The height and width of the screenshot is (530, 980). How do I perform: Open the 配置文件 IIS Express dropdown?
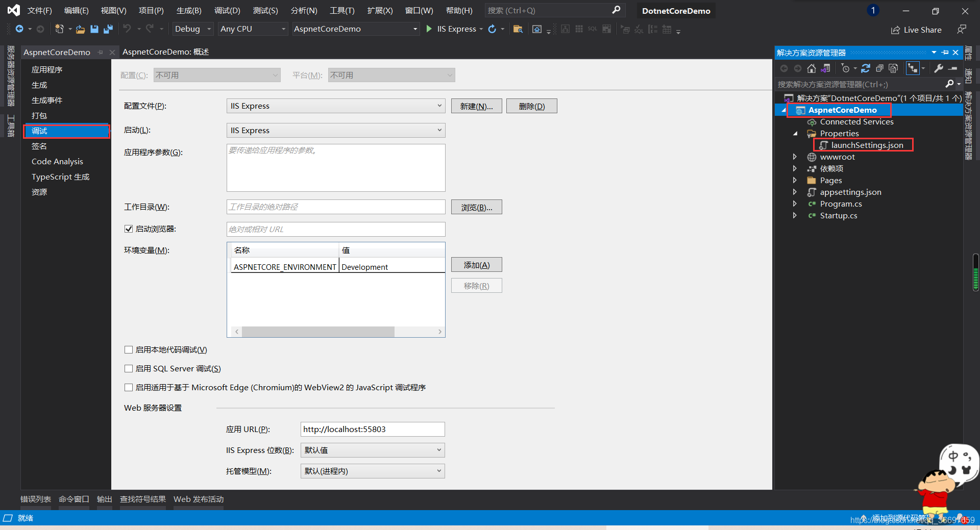[x=336, y=106]
